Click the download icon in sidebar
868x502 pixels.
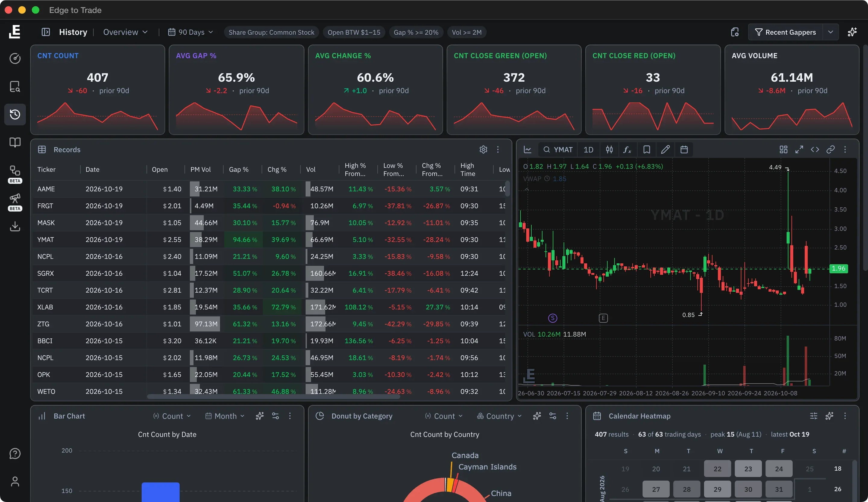[15, 226]
